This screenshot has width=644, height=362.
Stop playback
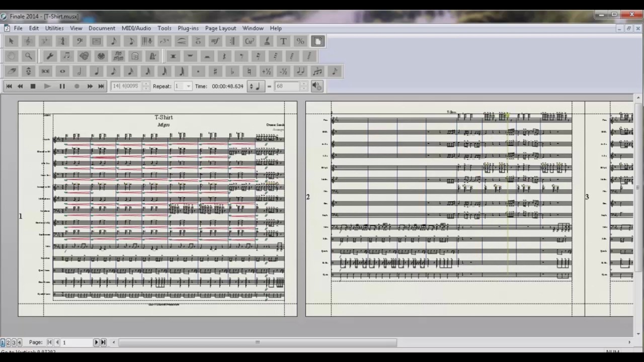33,86
